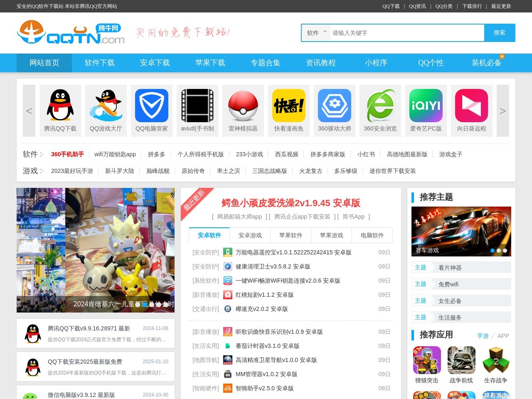
Task: Show previous apps with left carousel arrow
Action: tap(29, 111)
